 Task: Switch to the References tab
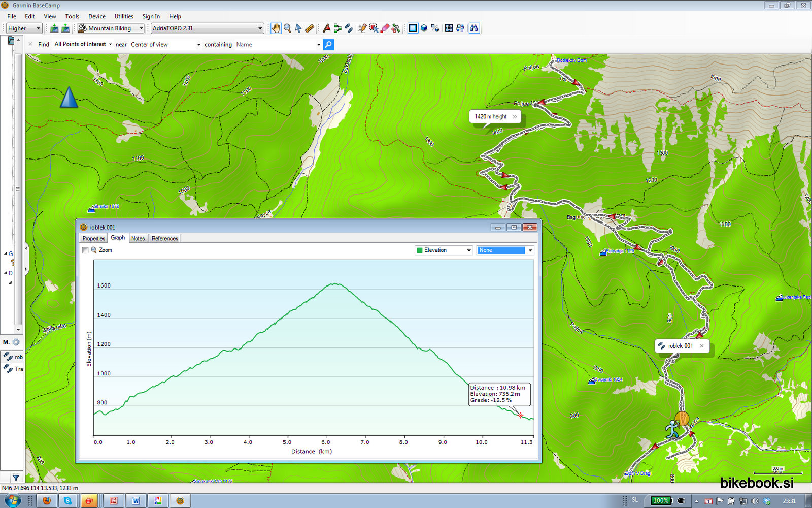pos(165,239)
